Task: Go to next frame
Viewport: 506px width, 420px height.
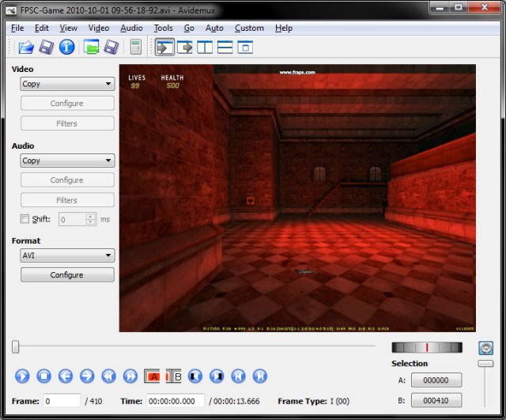Action: 87,376
